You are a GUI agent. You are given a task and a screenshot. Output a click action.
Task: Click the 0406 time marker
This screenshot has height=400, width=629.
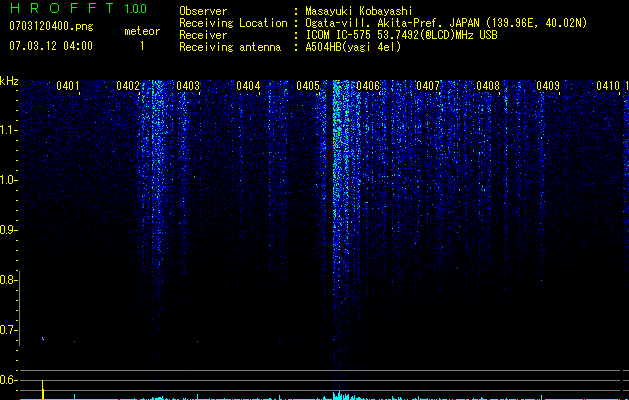(368, 86)
